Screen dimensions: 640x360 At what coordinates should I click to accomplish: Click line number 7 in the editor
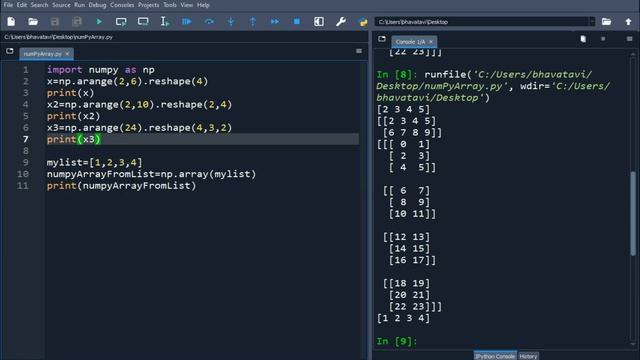click(26, 139)
